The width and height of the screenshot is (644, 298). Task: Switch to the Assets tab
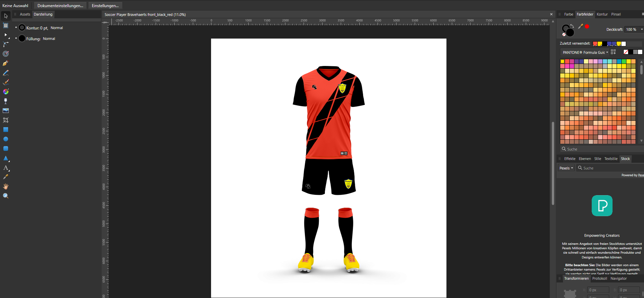pos(25,14)
